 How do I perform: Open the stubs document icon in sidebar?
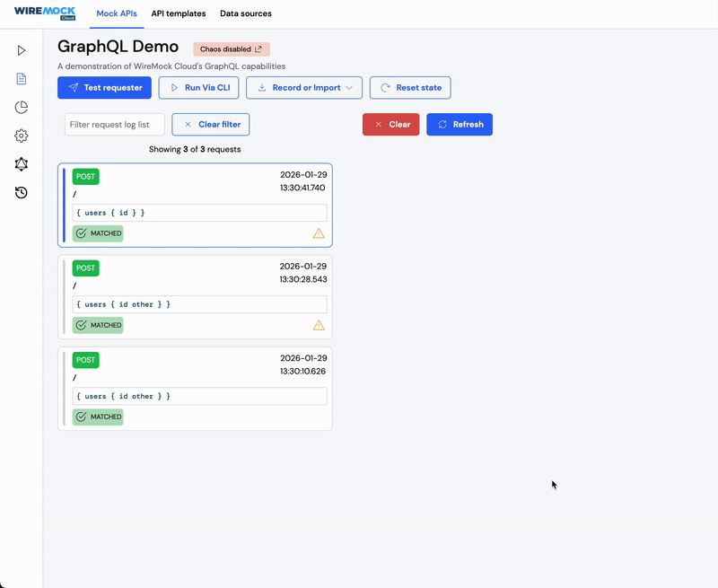click(21, 78)
